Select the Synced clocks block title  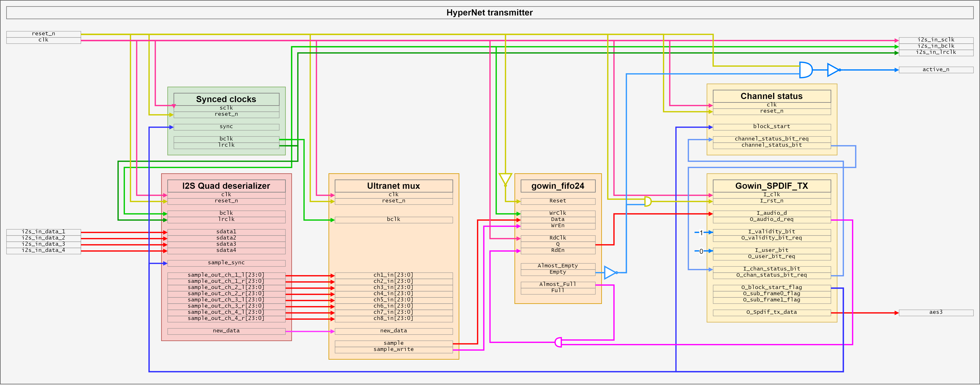pyautogui.click(x=226, y=99)
